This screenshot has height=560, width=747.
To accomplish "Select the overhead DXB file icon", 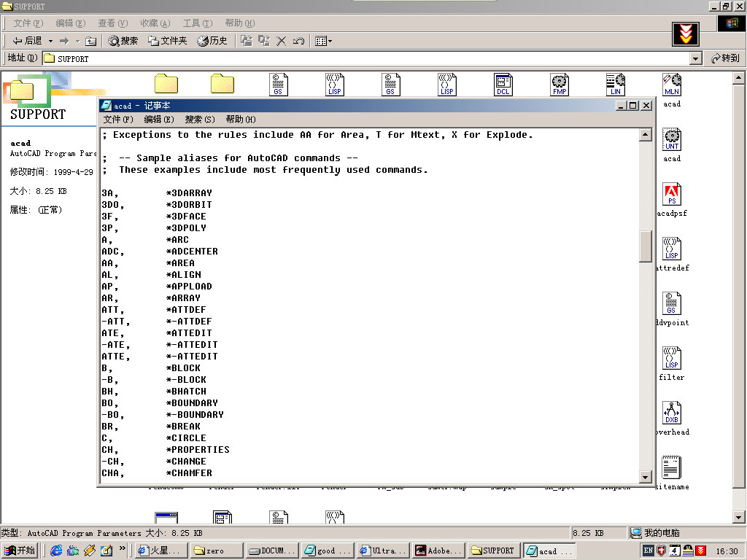I will [x=672, y=413].
